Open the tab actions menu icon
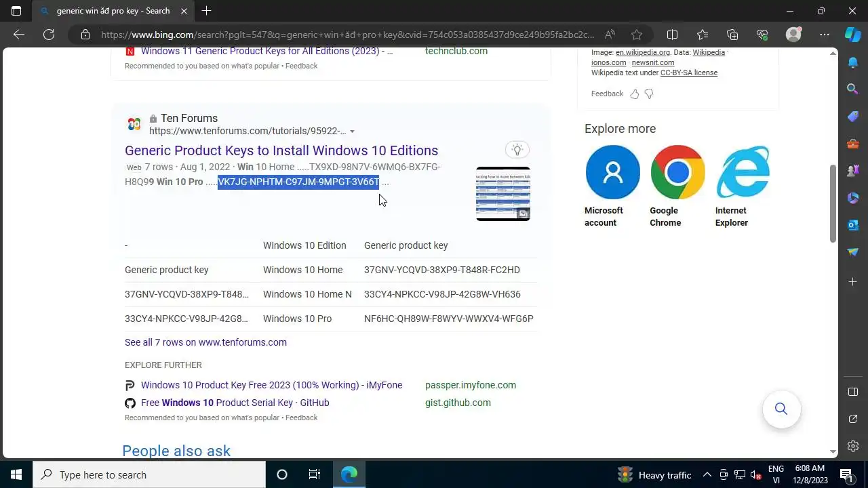The height and width of the screenshot is (488, 868). tap(16, 11)
